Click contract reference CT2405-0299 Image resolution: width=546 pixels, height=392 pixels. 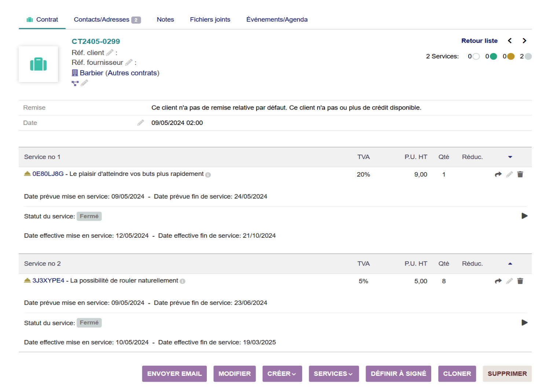coord(96,41)
